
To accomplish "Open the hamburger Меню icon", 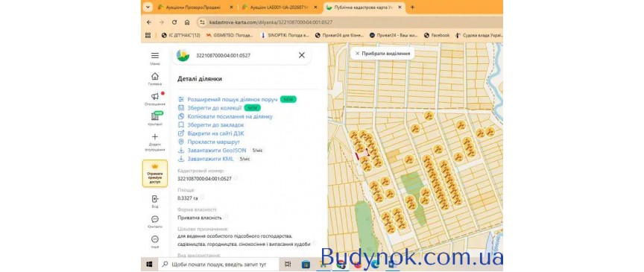I will (155, 56).
